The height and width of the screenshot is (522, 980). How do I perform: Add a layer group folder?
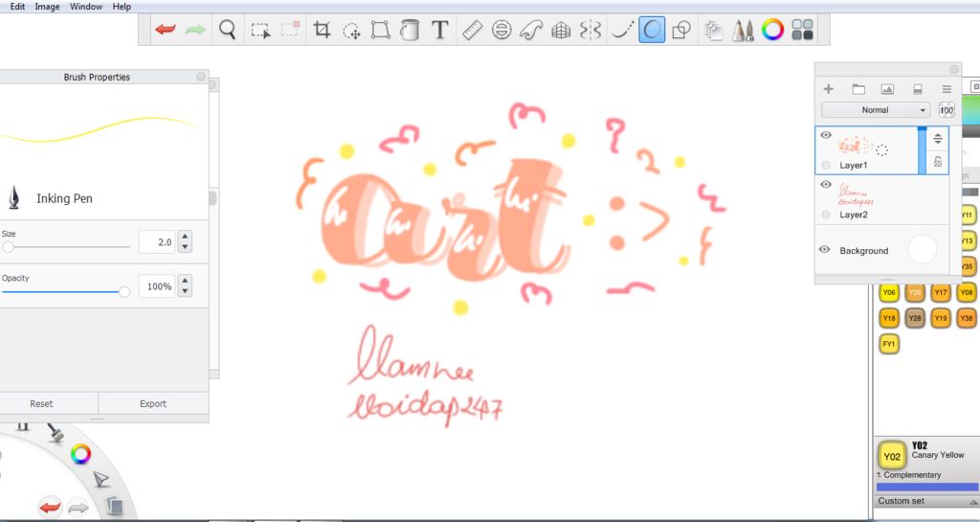[858, 89]
